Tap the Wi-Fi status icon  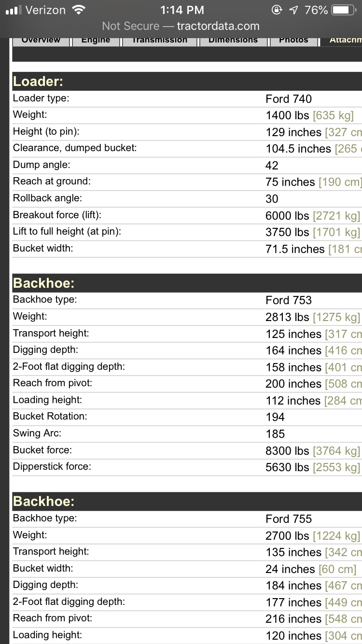point(78,10)
